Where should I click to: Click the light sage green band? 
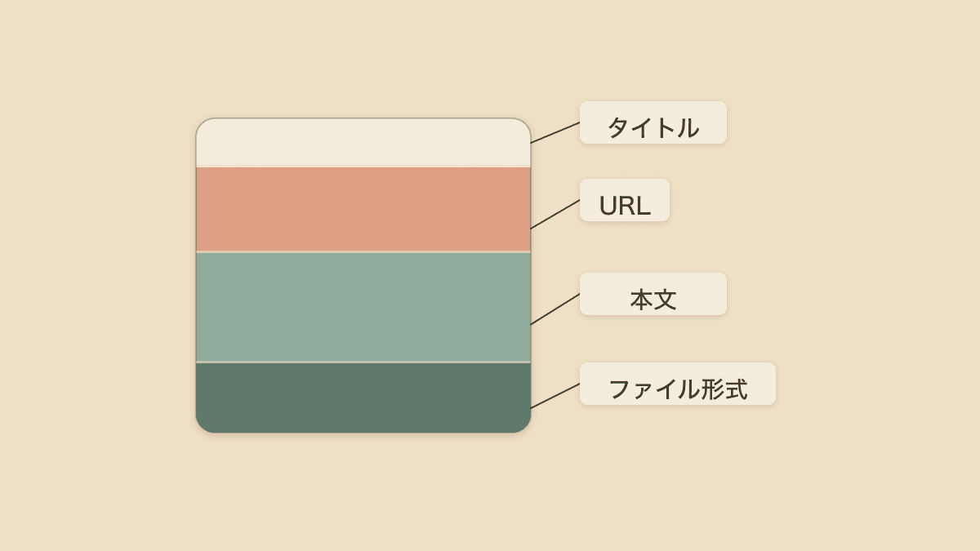click(363, 306)
